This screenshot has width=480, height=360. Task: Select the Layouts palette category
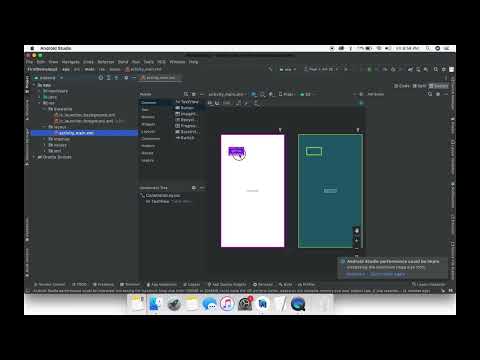(x=148, y=132)
